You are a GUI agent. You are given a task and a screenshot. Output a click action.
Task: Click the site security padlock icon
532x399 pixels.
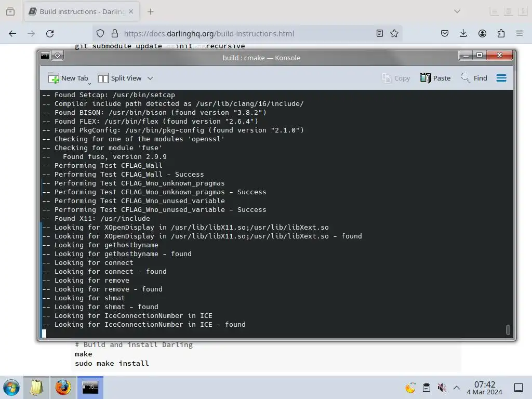click(115, 34)
